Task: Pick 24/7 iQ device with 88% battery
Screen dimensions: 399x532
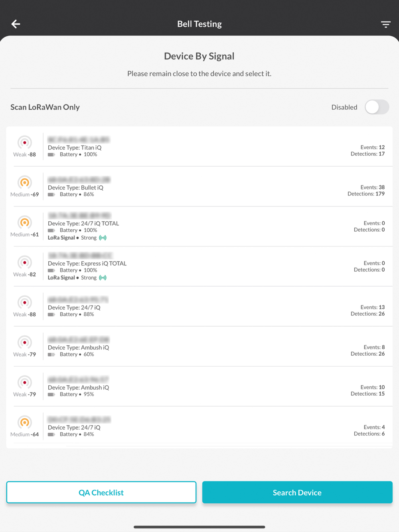Action: click(199, 307)
